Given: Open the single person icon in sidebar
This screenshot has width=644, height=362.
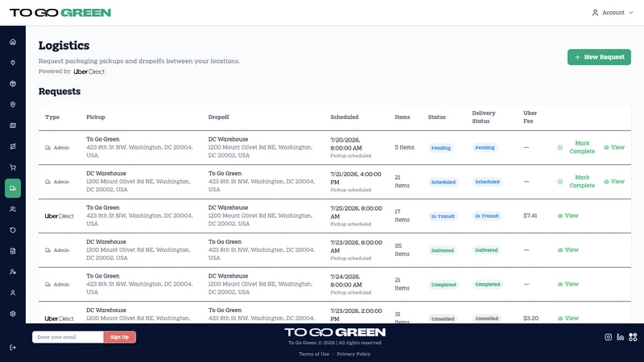Looking at the screenshot, I should click(x=13, y=293).
